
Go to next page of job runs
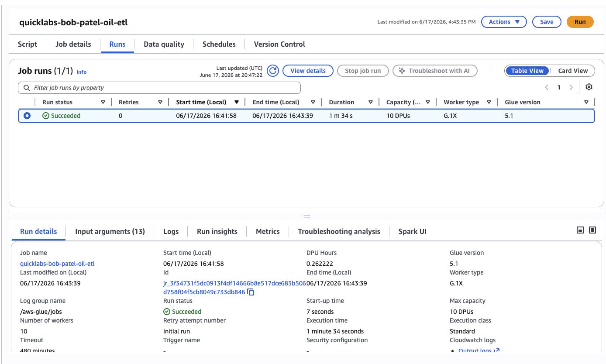(x=571, y=87)
